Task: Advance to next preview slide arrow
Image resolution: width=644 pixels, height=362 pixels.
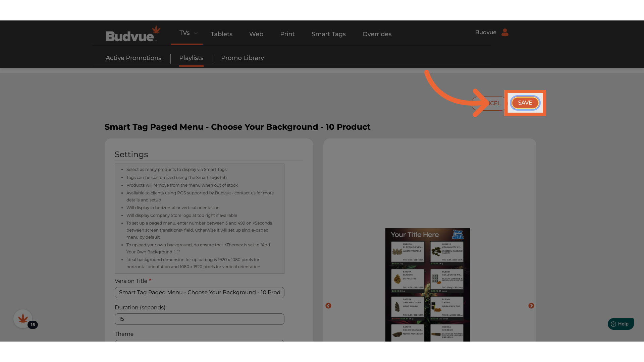Action: (531, 306)
